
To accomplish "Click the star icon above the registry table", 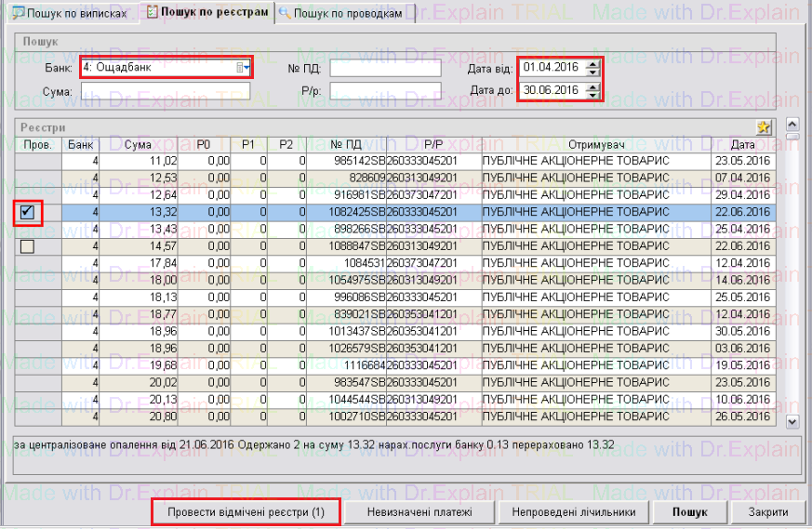I will tap(765, 128).
